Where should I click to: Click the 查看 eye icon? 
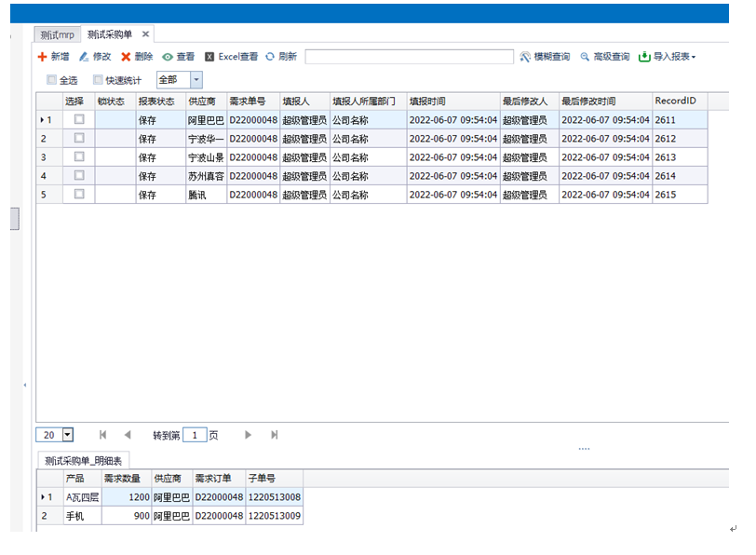(168, 57)
